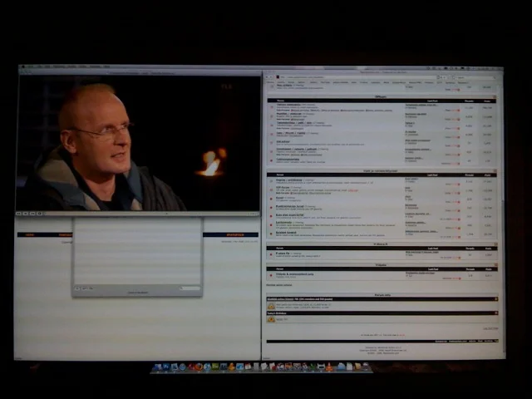Click the status icon of the first forum row
This screenshot has height=399, width=532.
272,107
